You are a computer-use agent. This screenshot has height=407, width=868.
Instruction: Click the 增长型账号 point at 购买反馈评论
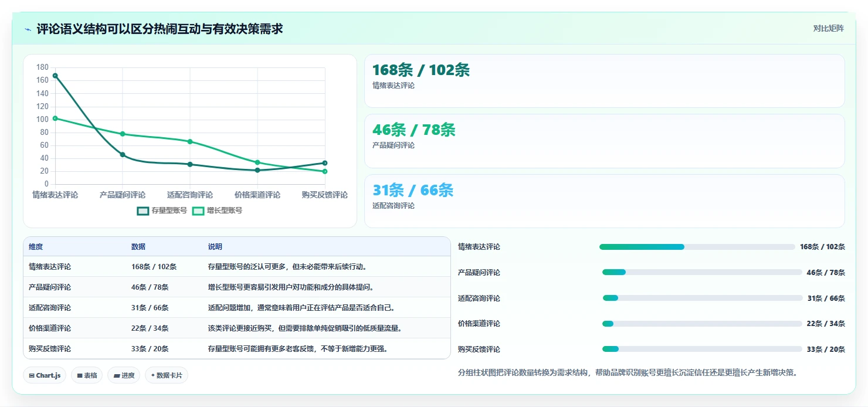325,171
